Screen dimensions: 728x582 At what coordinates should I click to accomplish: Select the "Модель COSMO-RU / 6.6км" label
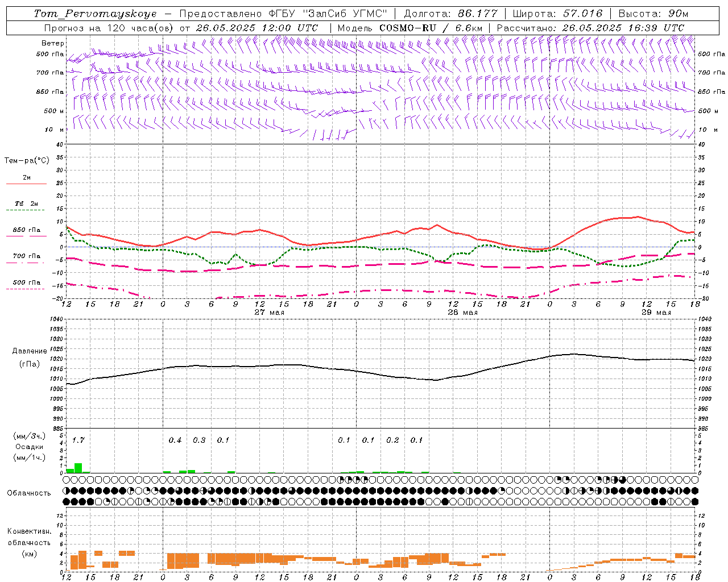click(x=410, y=28)
